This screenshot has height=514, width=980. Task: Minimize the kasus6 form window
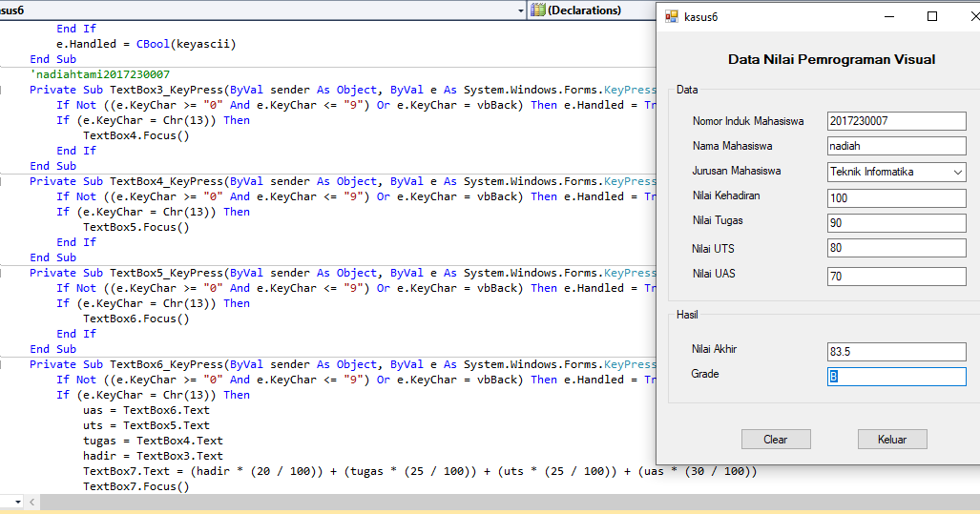click(x=888, y=16)
